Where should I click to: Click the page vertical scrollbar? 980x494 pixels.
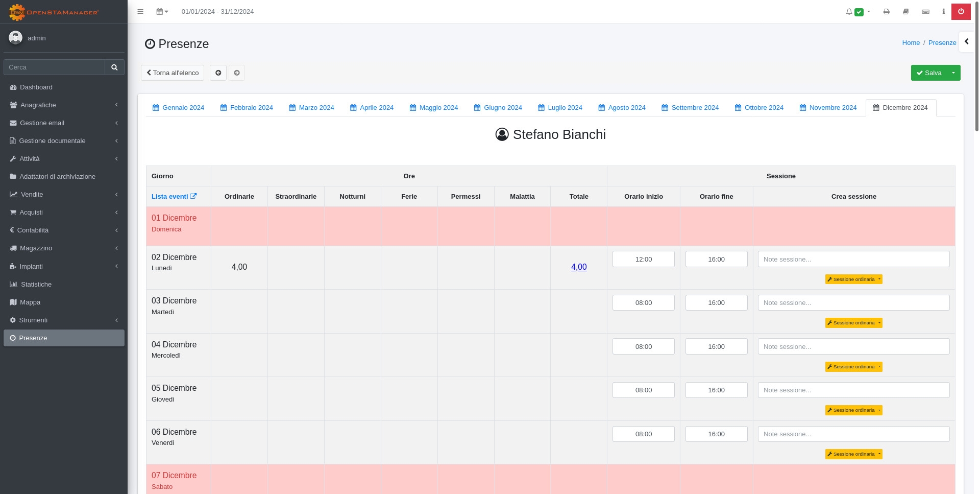coord(976,66)
